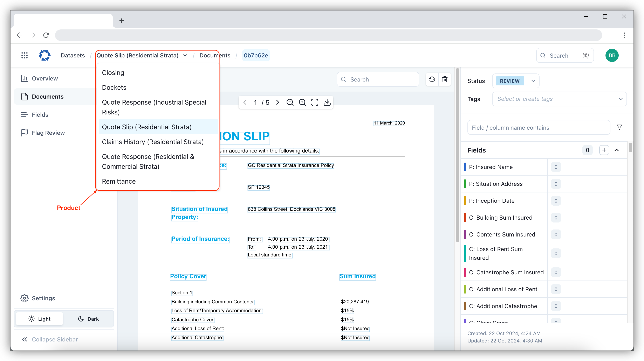
Task: Expand the Fields panel collapse arrow
Action: [617, 150]
